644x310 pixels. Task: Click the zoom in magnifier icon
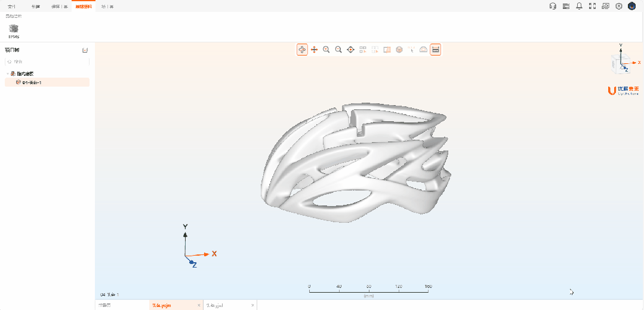(x=326, y=50)
